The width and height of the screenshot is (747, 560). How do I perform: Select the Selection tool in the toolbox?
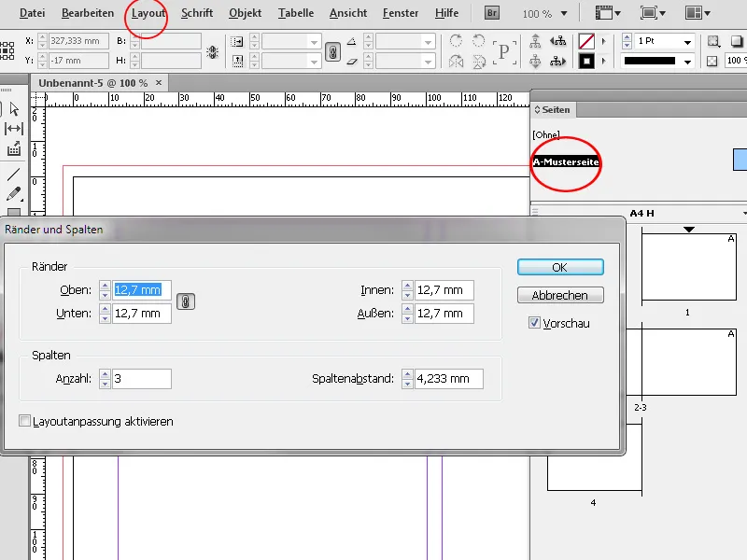click(x=13, y=110)
